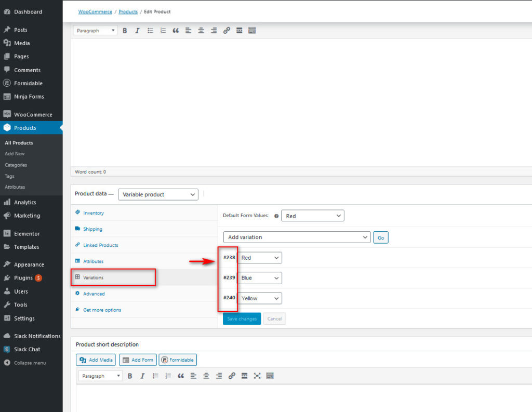Open the Advanced product data tab
The height and width of the screenshot is (412, 532).
144,294
